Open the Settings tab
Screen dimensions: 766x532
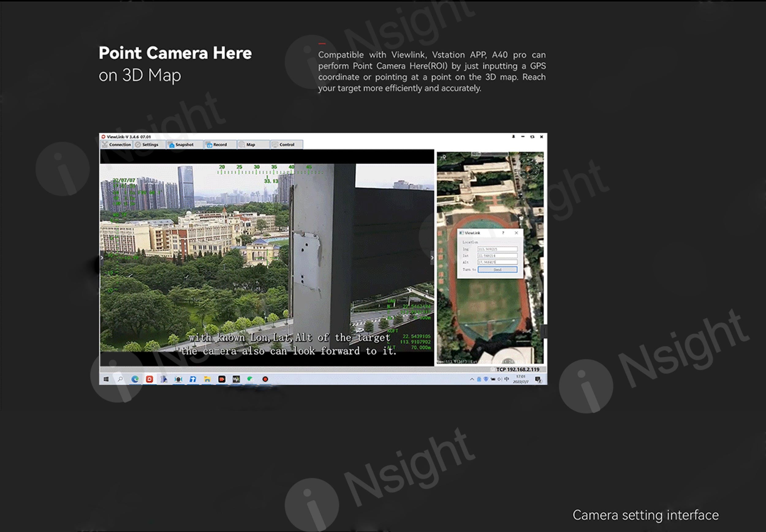coord(147,145)
